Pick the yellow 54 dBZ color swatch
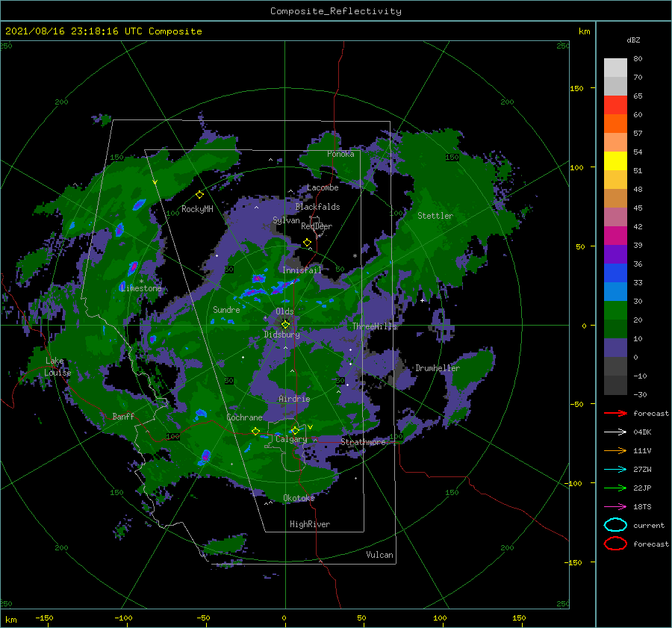The image size is (672, 628). tap(615, 161)
